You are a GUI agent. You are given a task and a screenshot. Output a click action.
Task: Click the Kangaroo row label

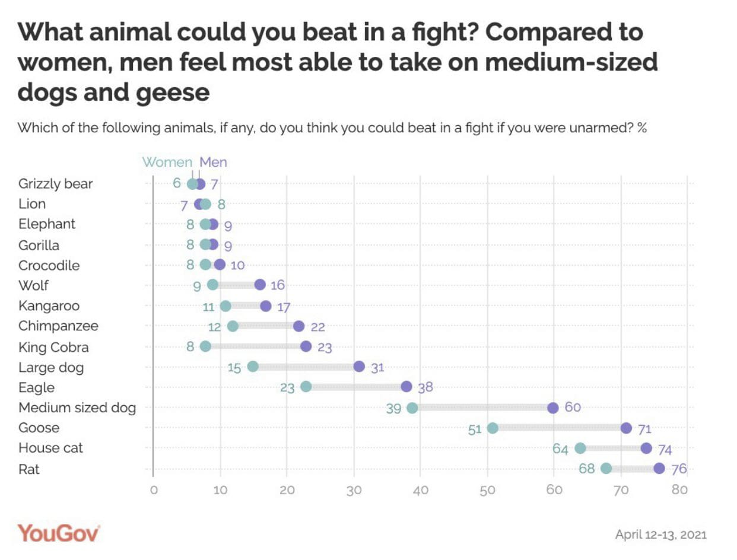(x=49, y=306)
